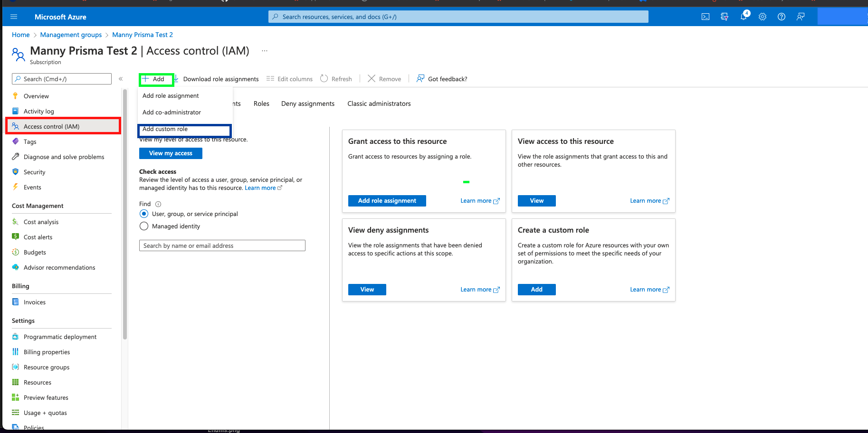Click the help question mark icon
Screen dimensions: 868x433
click(782, 17)
